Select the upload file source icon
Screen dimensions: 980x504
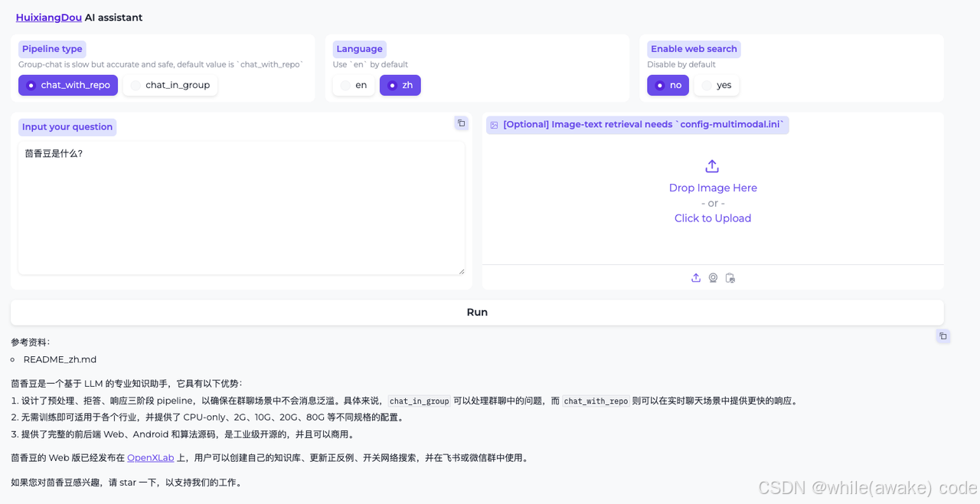click(x=696, y=278)
